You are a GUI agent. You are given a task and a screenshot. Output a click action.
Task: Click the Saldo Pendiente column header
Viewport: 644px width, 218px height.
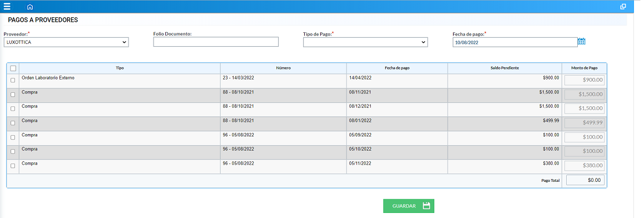(505, 68)
